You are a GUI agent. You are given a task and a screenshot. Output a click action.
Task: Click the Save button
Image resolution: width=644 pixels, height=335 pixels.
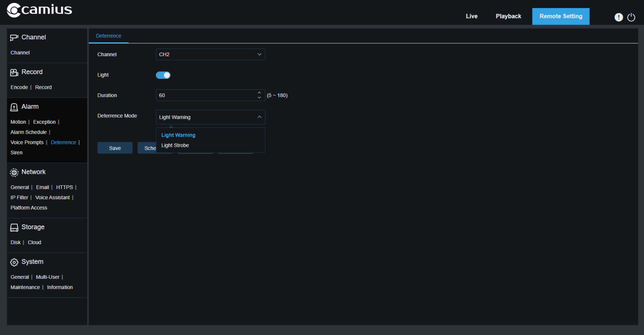coord(115,148)
